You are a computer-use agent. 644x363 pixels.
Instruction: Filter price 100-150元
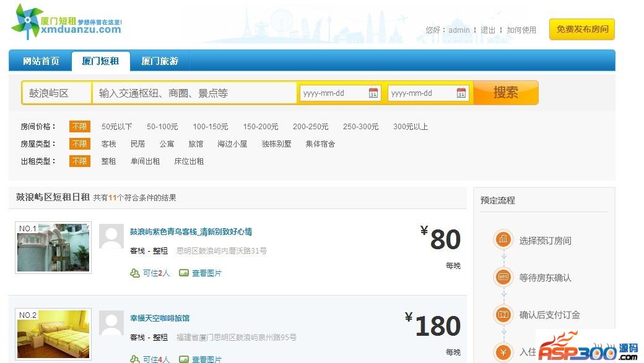point(211,127)
